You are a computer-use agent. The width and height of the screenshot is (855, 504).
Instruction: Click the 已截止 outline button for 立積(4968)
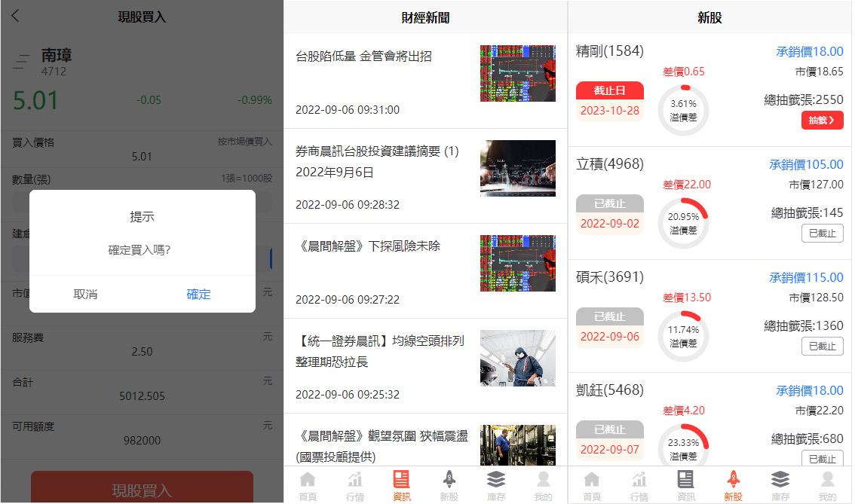pos(823,234)
